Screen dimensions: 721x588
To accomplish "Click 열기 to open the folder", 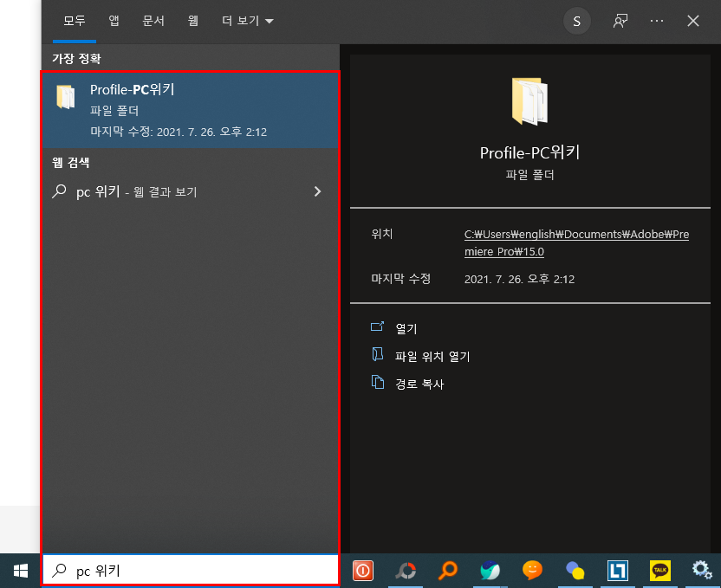I will pos(406,329).
